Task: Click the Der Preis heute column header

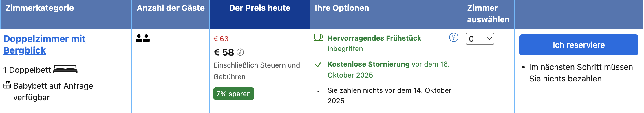Action: click(260, 8)
